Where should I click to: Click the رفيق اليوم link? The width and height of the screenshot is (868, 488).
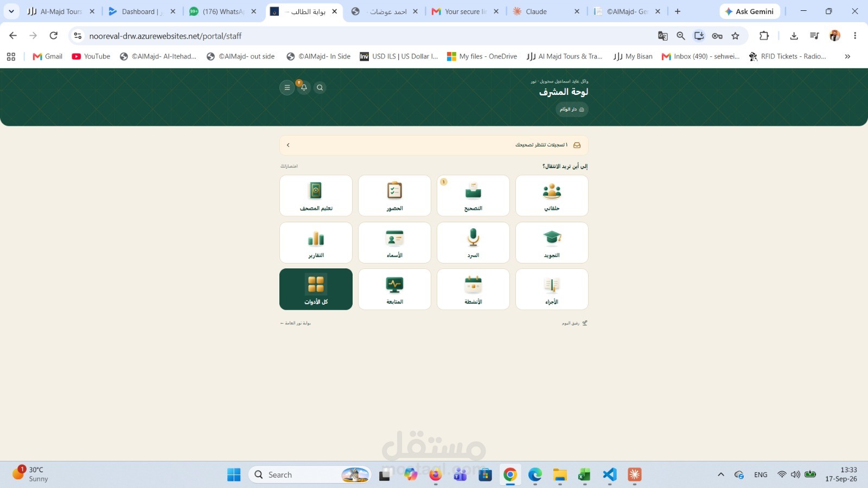[x=575, y=323]
